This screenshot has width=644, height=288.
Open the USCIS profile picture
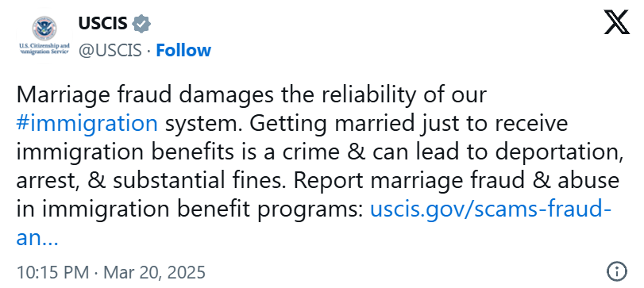point(44,36)
